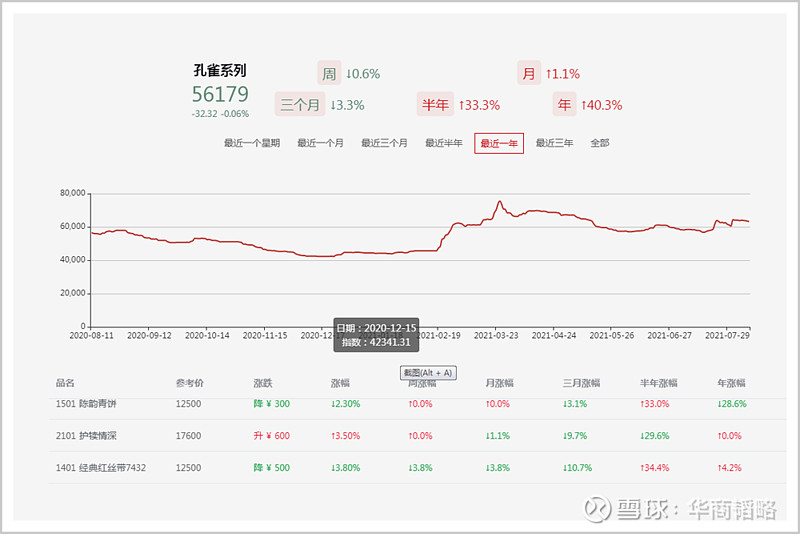Click ↓3.80% in 1401 row
Image resolution: width=800 pixels, height=534 pixels.
(345, 468)
